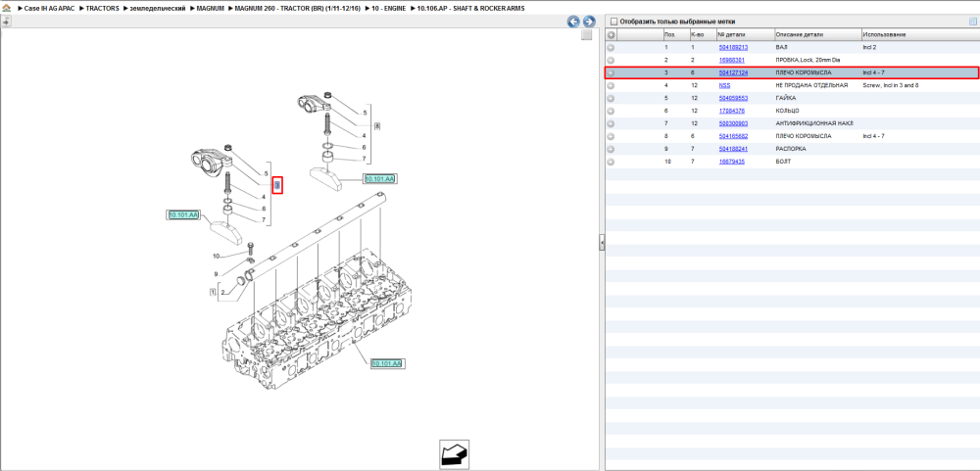Sort by the Описание детали column header

click(x=817, y=35)
